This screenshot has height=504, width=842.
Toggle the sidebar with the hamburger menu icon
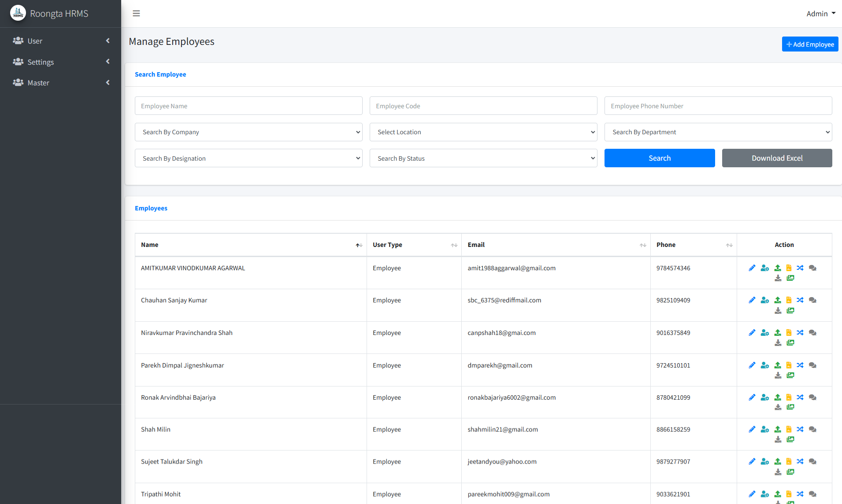tap(136, 14)
